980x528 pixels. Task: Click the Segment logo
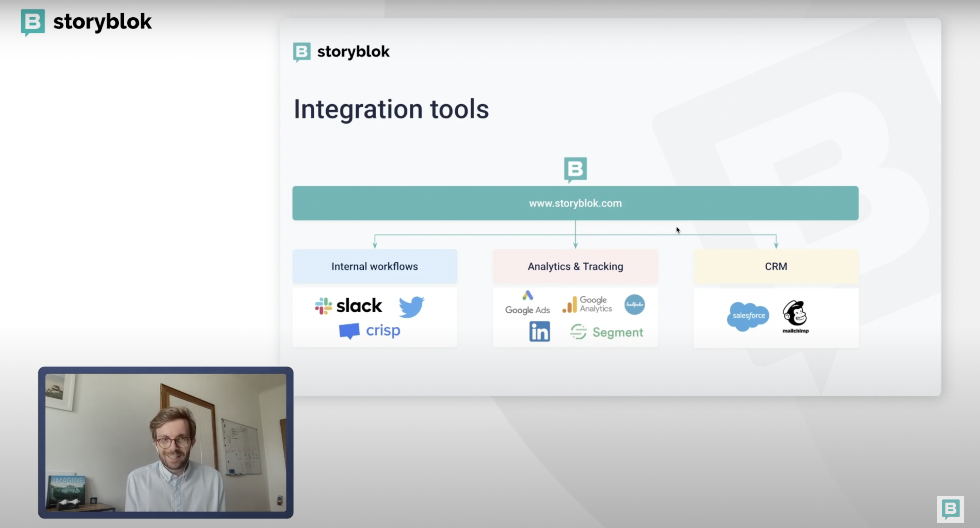point(607,332)
